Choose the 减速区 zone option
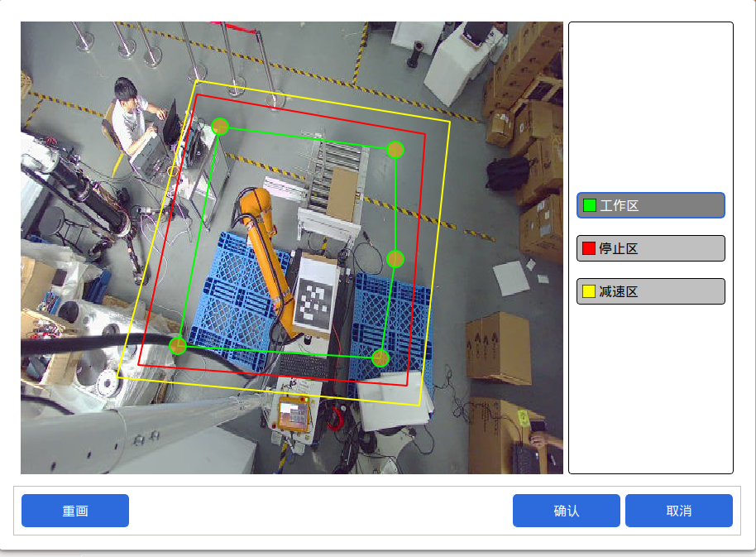Screen dimensions: 756x557 pos(650,291)
